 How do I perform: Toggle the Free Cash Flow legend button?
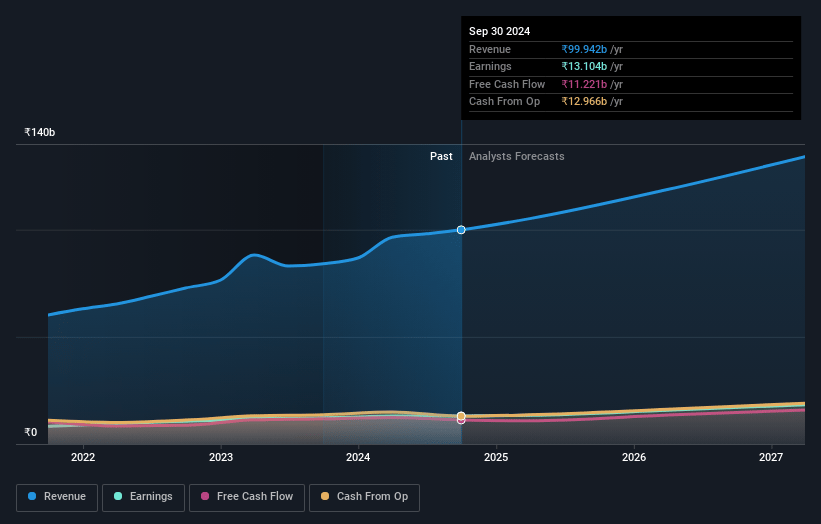247,497
